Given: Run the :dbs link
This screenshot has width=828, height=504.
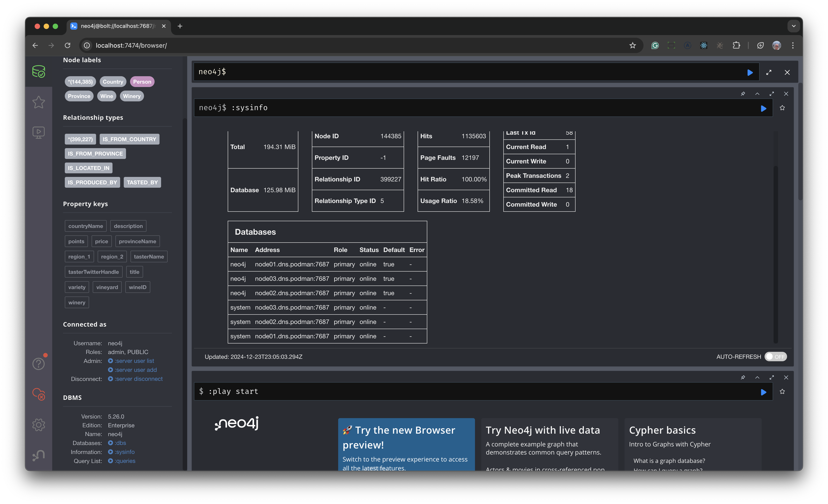Looking at the screenshot, I should (117, 443).
